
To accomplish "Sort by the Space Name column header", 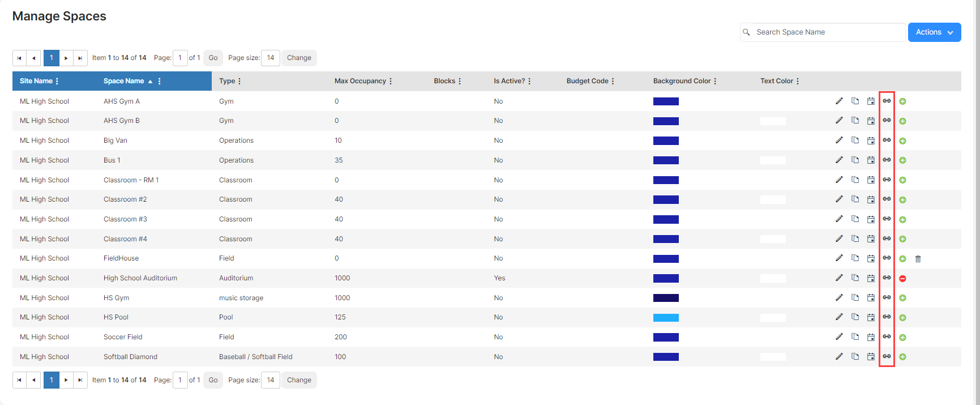I will (124, 81).
